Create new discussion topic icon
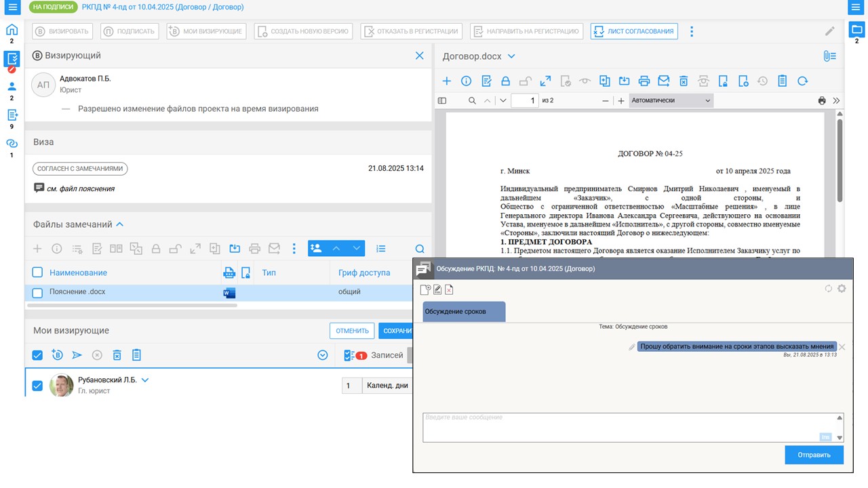This screenshot has width=868, height=488. point(425,290)
